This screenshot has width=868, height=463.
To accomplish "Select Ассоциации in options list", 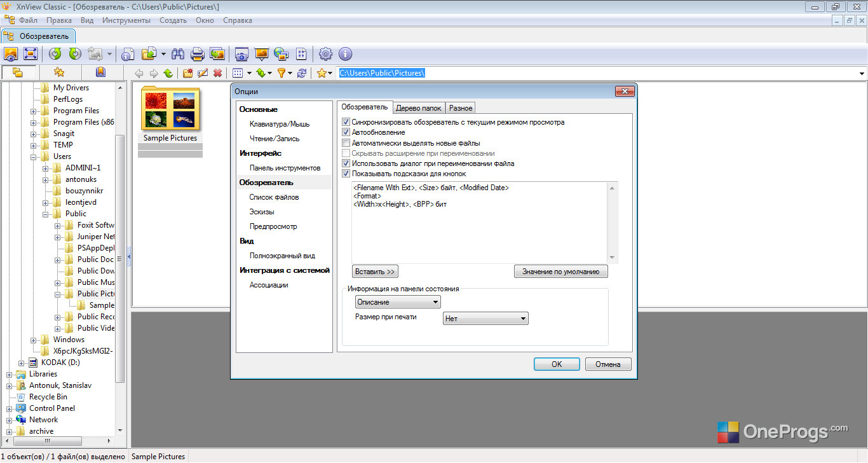I will pyautogui.click(x=269, y=285).
